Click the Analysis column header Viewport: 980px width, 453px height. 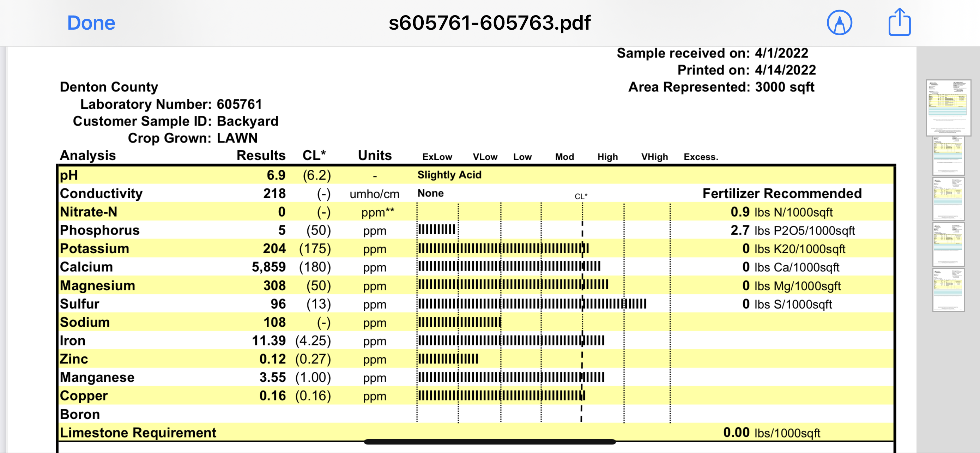(87, 156)
